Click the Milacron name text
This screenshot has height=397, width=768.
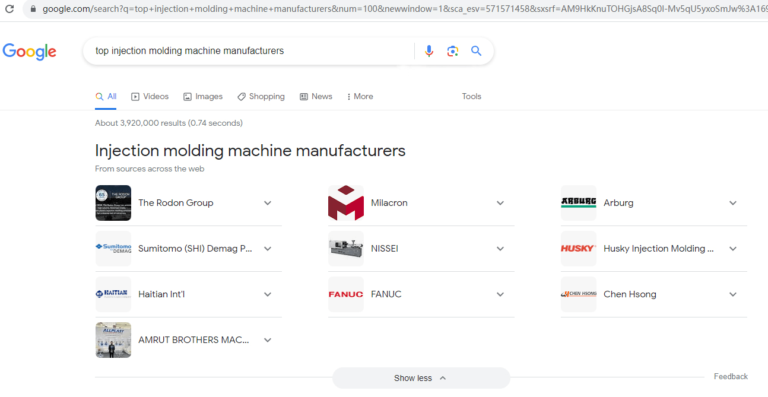tap(389, 203)
